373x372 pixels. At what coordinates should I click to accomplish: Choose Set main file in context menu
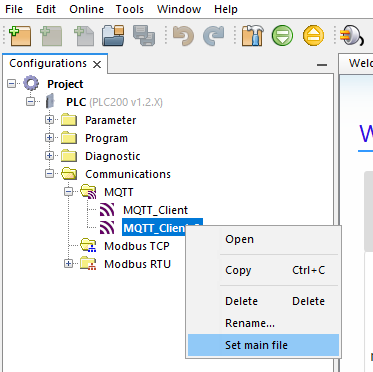[x=263, y=345]
